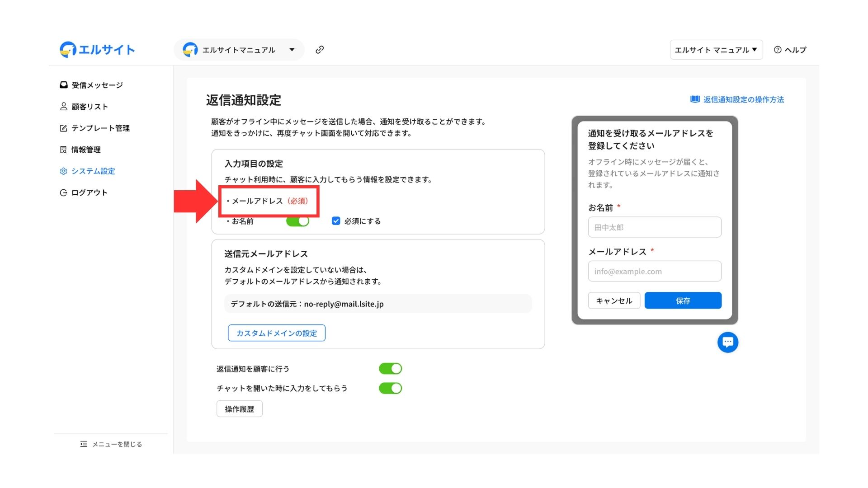This screenshot has width=868, height=488.
Task: Toggle チャットを開いた時に入力をしてもらう switch
Action: [x=390, y=388]
